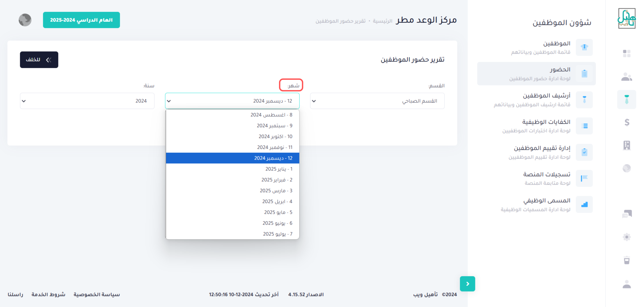Screen dimensions: 644x307
Task: Select 8 - اغسطس 2024 option
Action: pyautogui.click(x=232, y=115)
